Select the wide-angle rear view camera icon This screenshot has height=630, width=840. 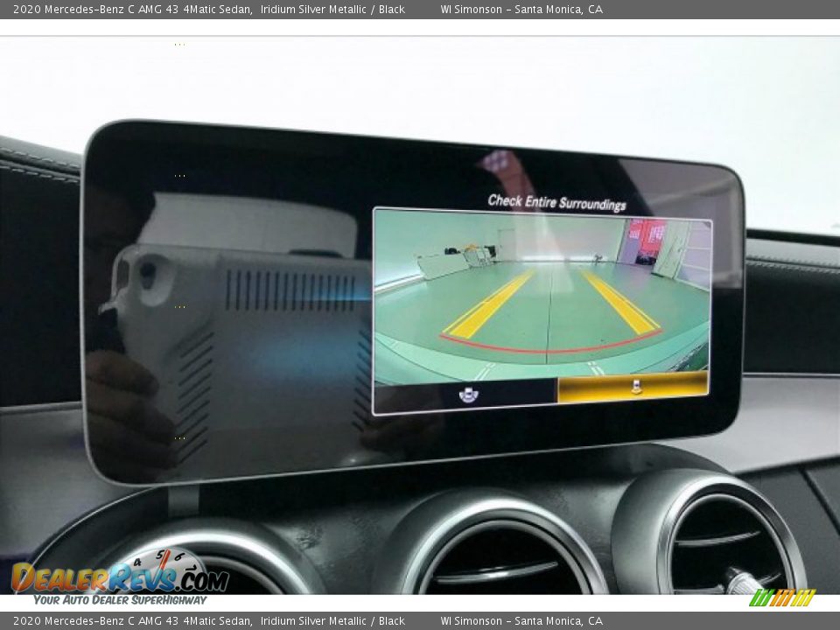pos(468,395)
